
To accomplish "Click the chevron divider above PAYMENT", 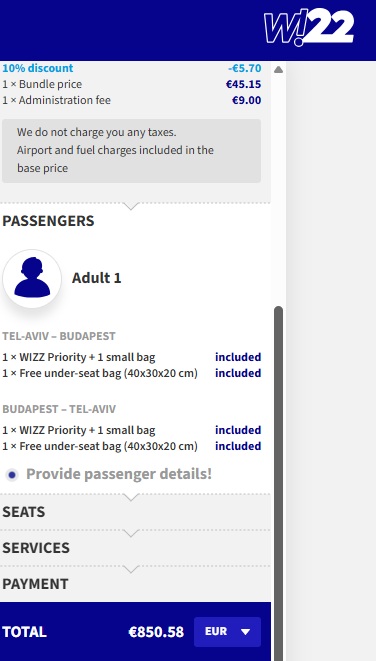I will tap(132, 570).
